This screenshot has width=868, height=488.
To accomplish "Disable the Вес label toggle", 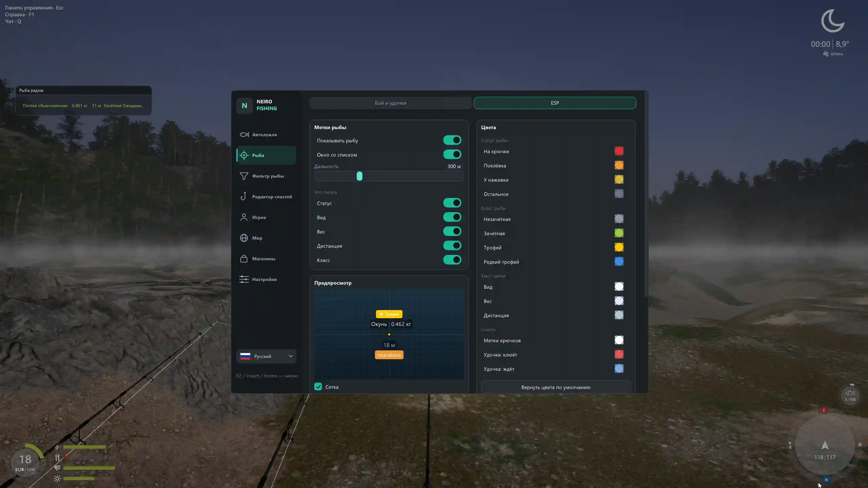I will (x=452, y=231).
